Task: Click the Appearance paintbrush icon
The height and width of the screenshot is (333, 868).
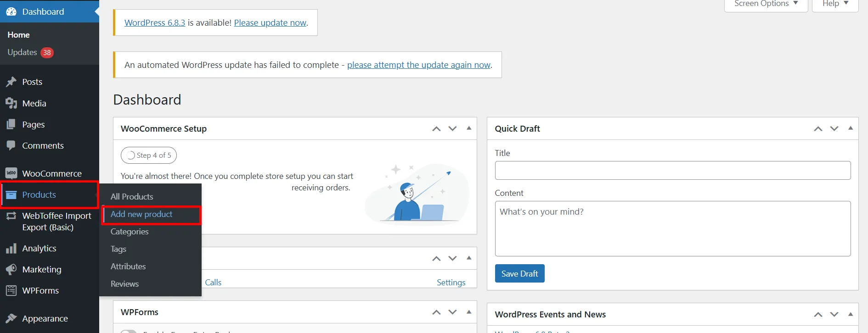Action: tap(11, 318)
